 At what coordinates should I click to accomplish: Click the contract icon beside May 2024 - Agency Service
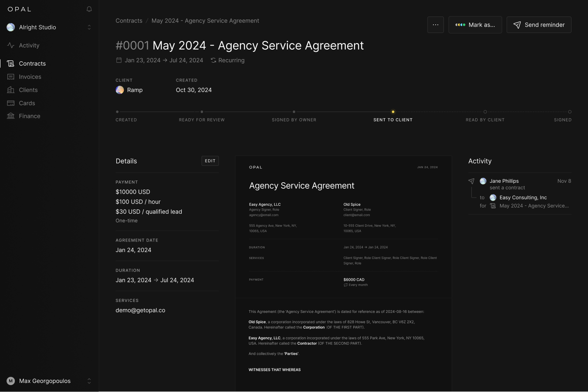click(x=493, y=206)
